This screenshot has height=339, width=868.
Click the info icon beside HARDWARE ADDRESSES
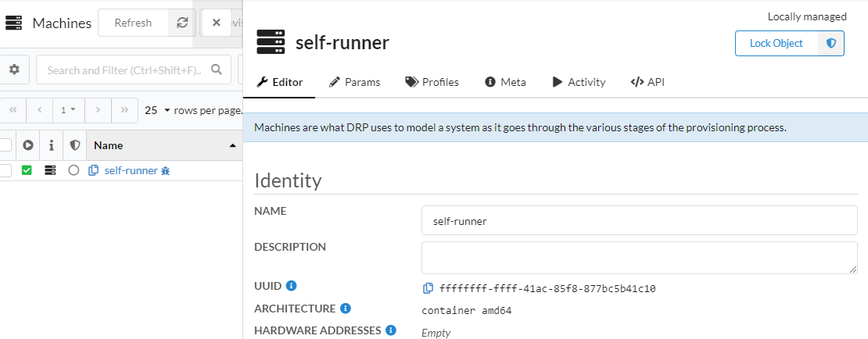tap(392, 330)
